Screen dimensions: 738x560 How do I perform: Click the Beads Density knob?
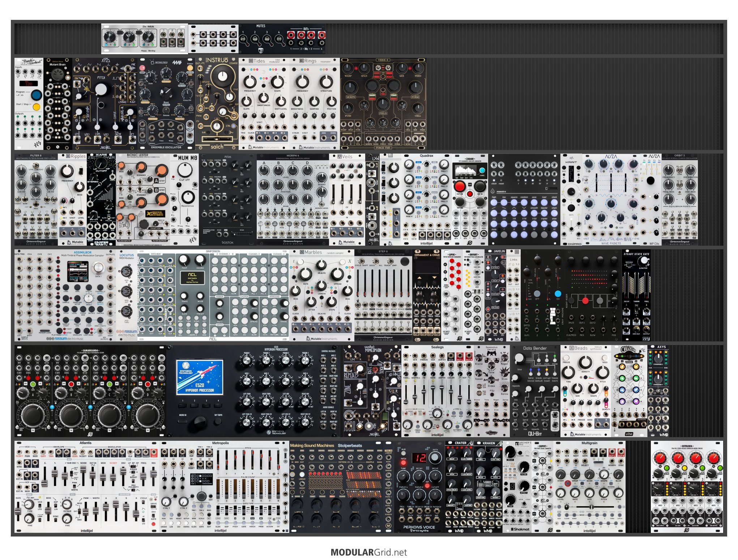point(585,362)
